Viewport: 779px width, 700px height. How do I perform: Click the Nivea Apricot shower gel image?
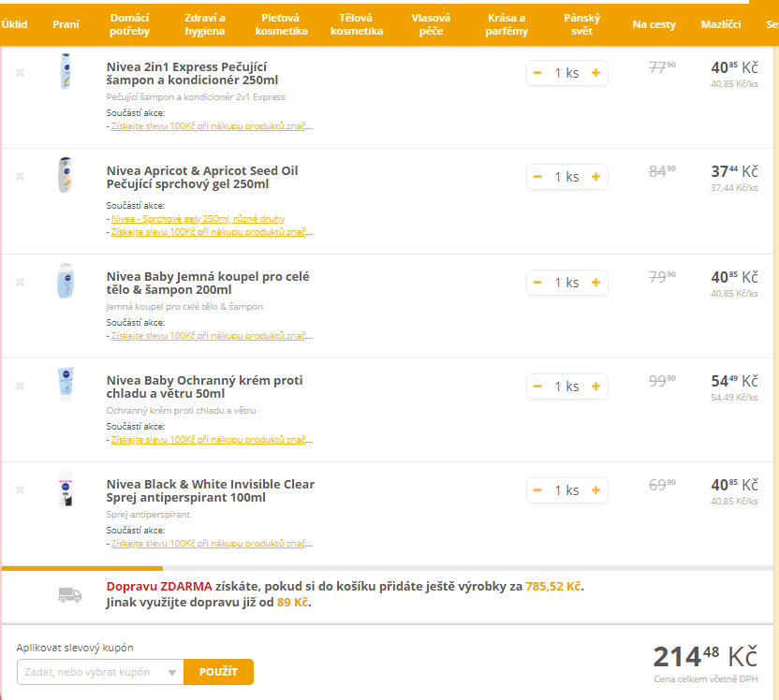click(x=65, y=175)
